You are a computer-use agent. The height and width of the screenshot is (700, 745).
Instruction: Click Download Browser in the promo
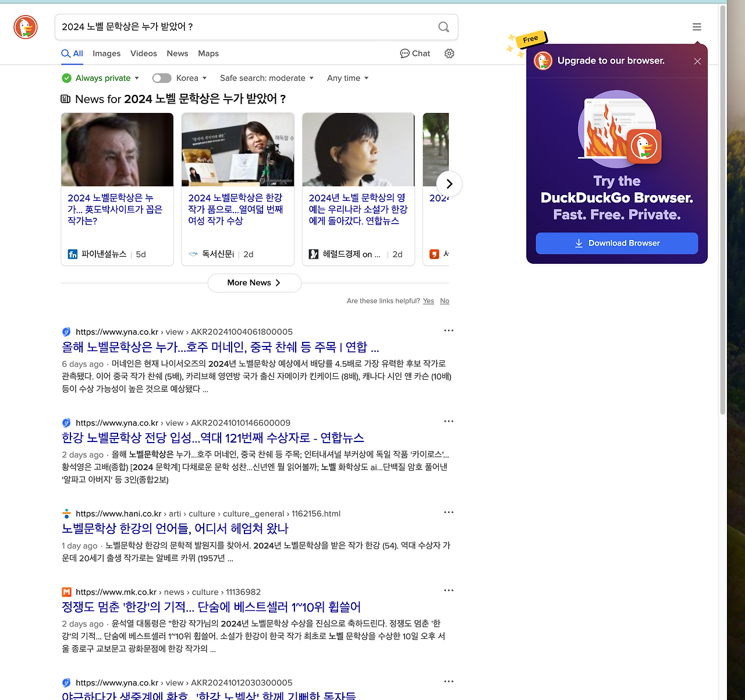[x=616, y=243]
